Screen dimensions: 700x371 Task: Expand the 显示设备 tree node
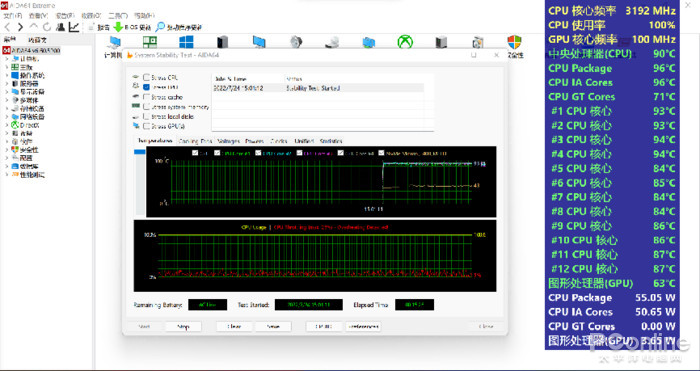[x=7, y=92]
